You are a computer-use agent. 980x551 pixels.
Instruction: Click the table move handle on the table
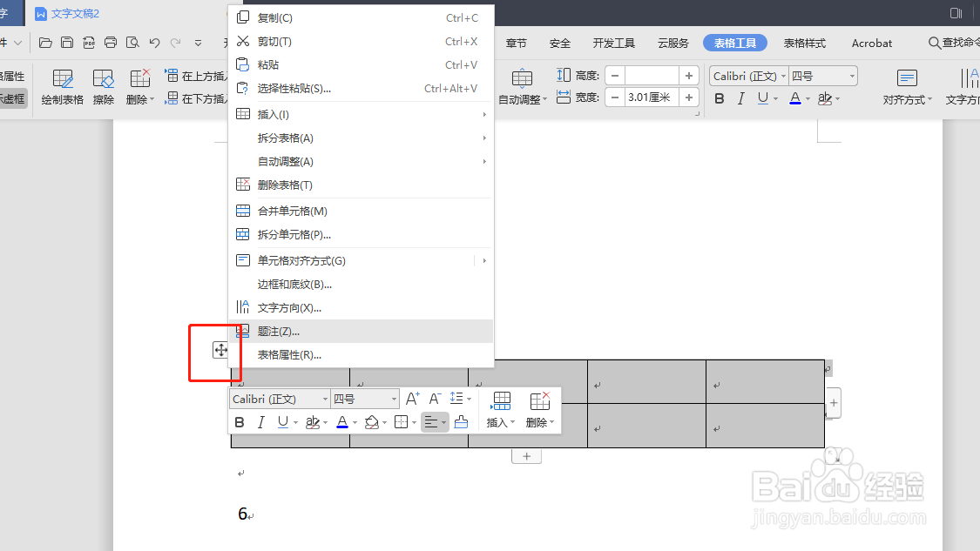(219, 352)
